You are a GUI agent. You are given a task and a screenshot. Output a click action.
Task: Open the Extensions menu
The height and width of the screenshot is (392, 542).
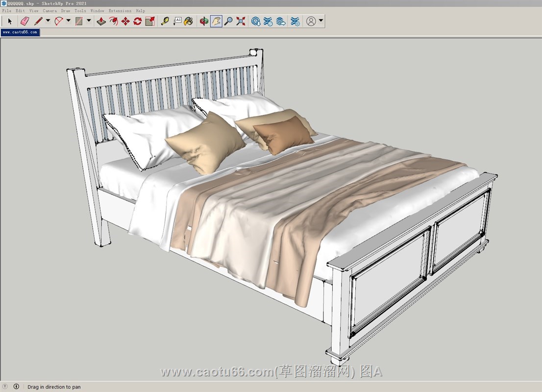[x=120, y=10]
